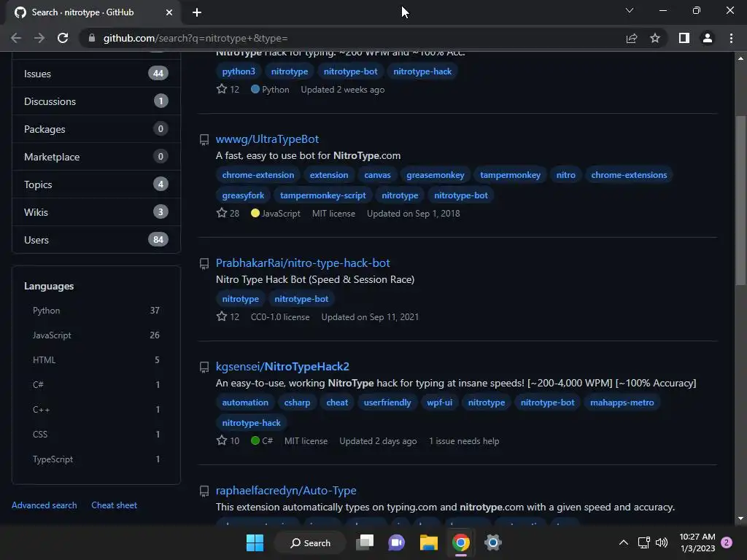This screenshot has height=560, width=747.
Task: Click the greasemonkey topic tag
Action: [436, 175]
